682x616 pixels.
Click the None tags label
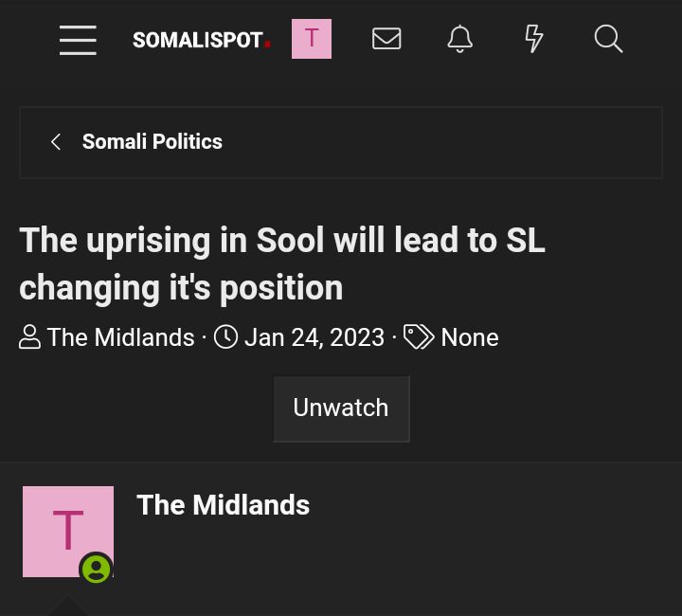click(470, 337)
